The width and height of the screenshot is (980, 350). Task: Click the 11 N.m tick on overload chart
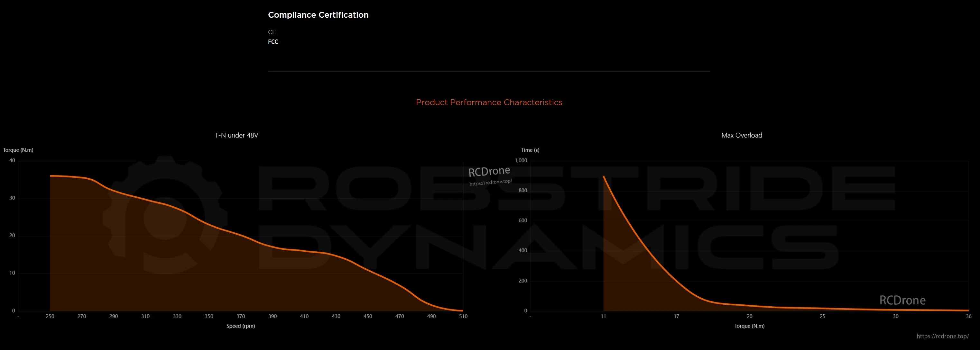point(603,316)
